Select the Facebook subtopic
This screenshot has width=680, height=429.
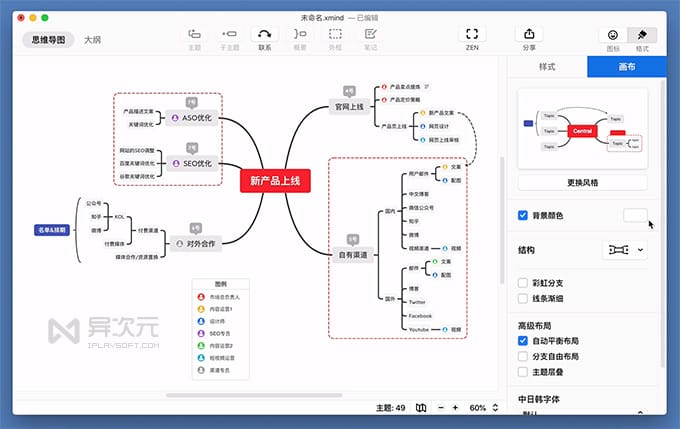point(420,316)
